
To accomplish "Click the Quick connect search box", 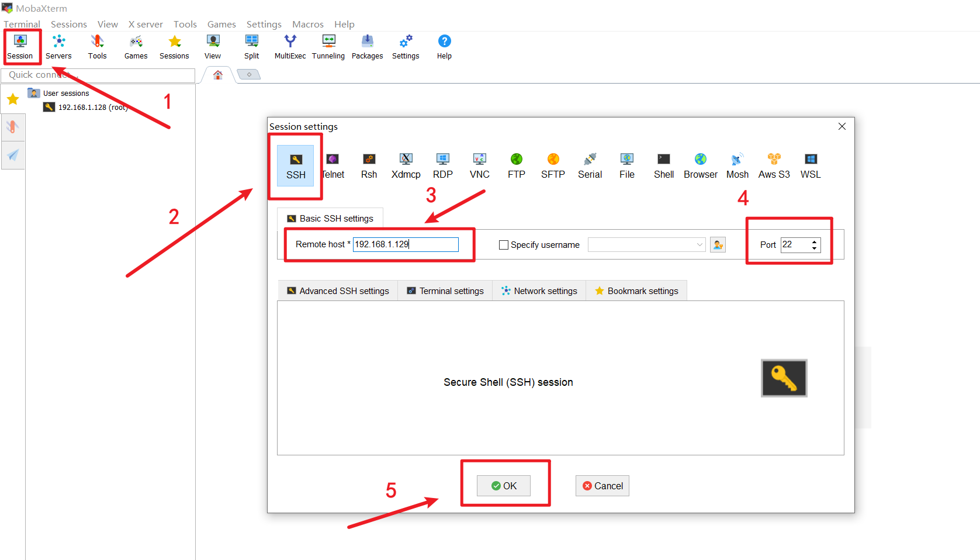I will [98, 75].
